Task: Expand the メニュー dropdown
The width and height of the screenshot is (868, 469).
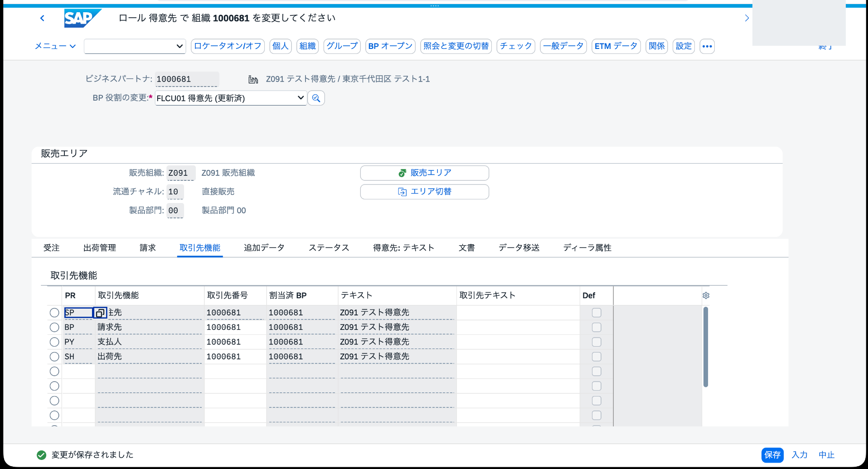Action: 55,46
